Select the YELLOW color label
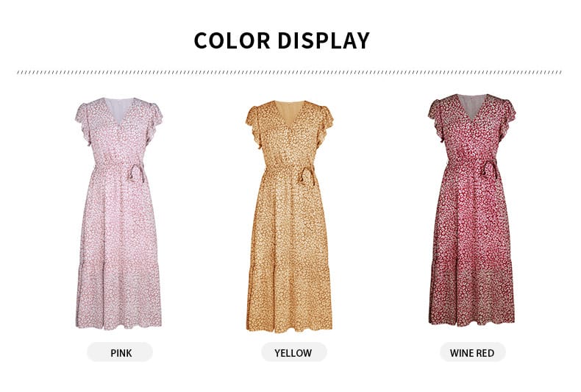The height and width of the screenshot is (392, 581). point(294,352)
